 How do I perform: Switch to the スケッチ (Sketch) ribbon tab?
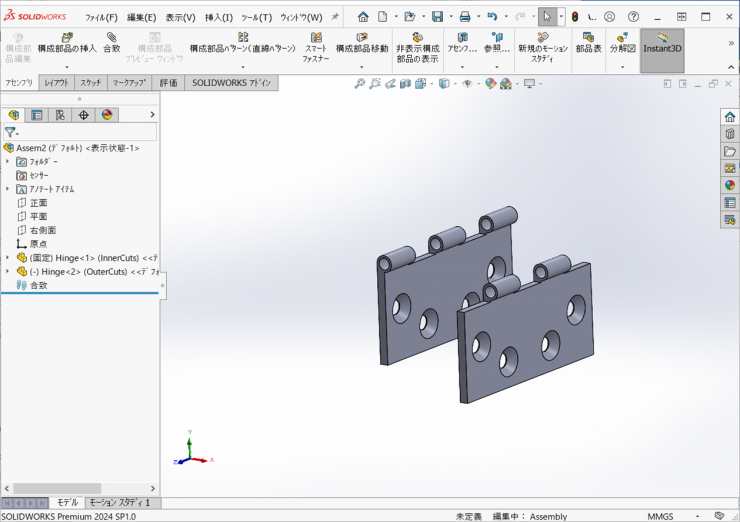point(90,83)
